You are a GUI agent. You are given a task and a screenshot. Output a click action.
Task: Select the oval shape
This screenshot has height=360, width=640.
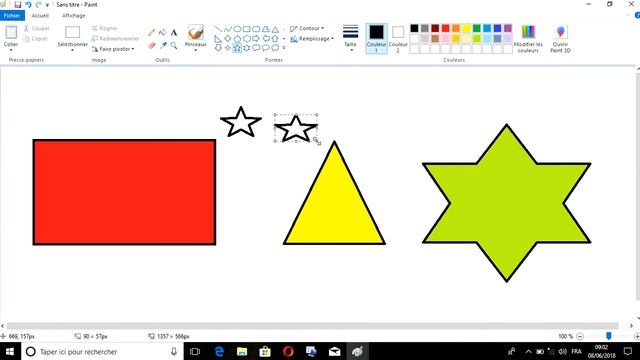pos(237,29)
